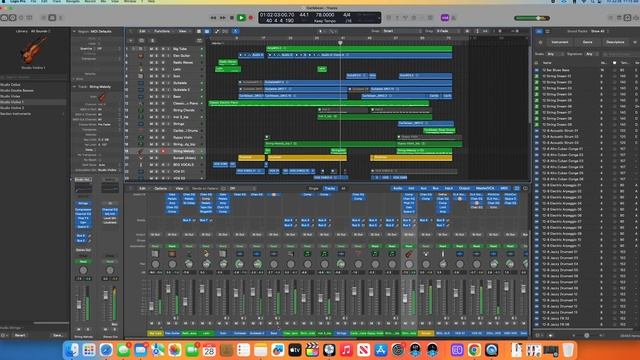
Task: Stop playback with the Stop button
Action: (232, 18)
